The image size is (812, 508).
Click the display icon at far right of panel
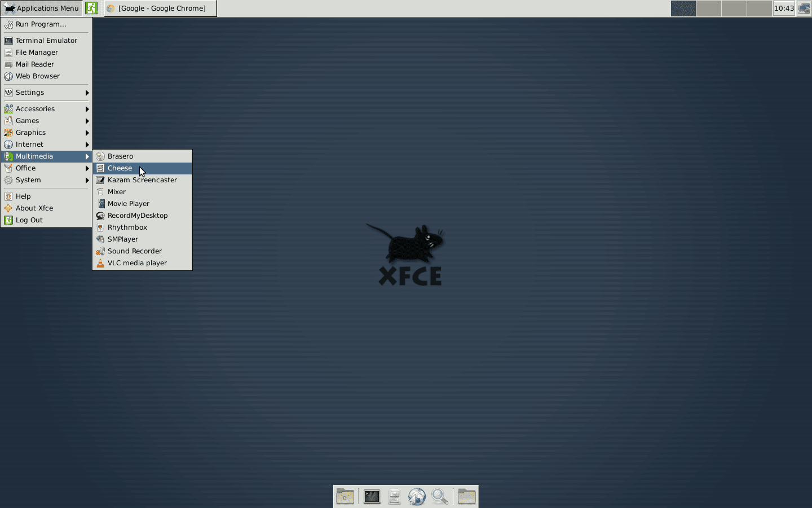[x=804, y=8]
